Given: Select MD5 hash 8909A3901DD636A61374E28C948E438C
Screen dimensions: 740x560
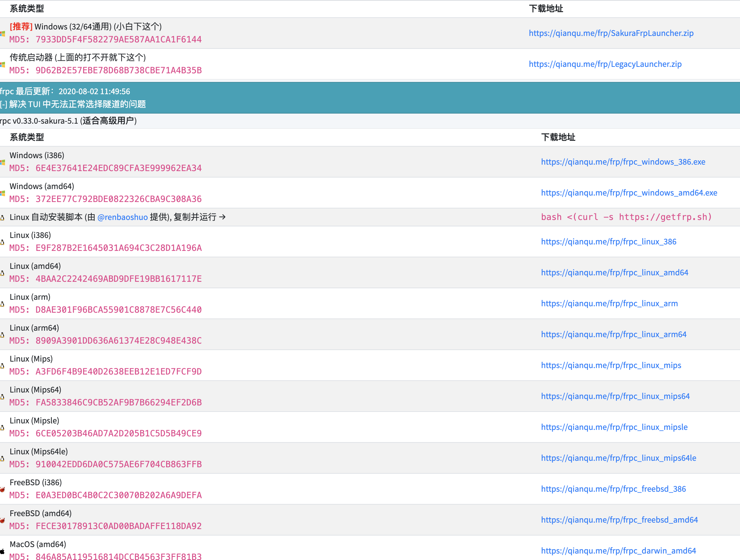Looking at the screenshot, I should tap(119, 341).
